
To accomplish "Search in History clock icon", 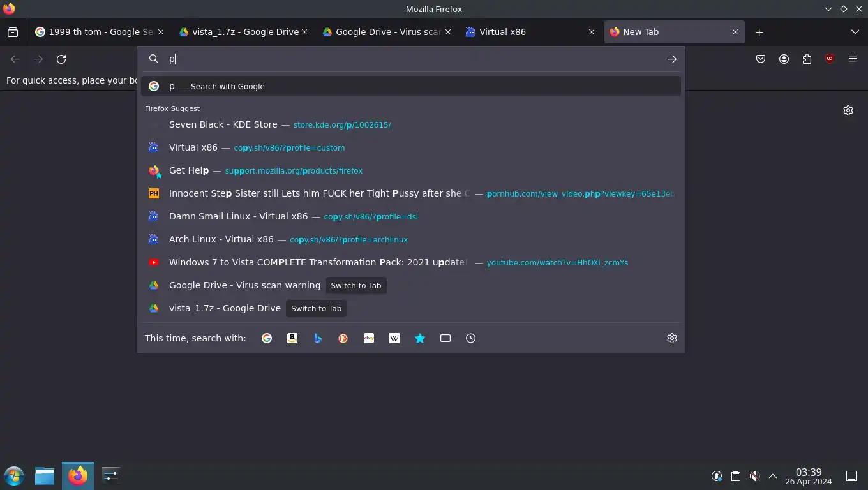I will [471, 338].
